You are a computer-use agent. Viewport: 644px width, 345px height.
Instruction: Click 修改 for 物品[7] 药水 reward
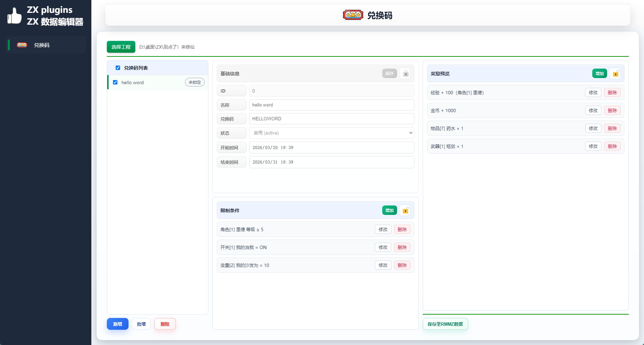coord(593,128)
